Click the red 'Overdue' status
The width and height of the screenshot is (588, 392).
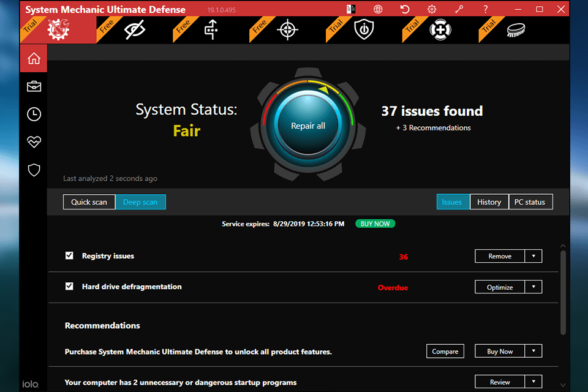393,288
